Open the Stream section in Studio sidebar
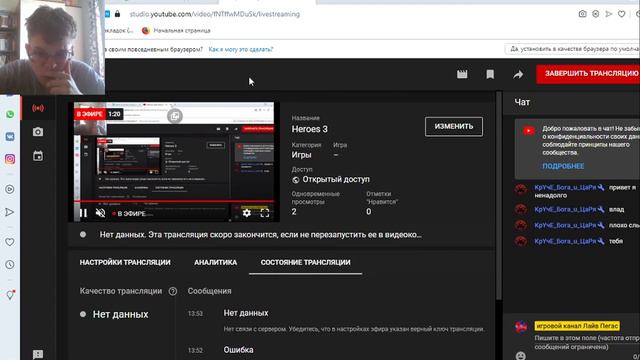 [38, 108]
